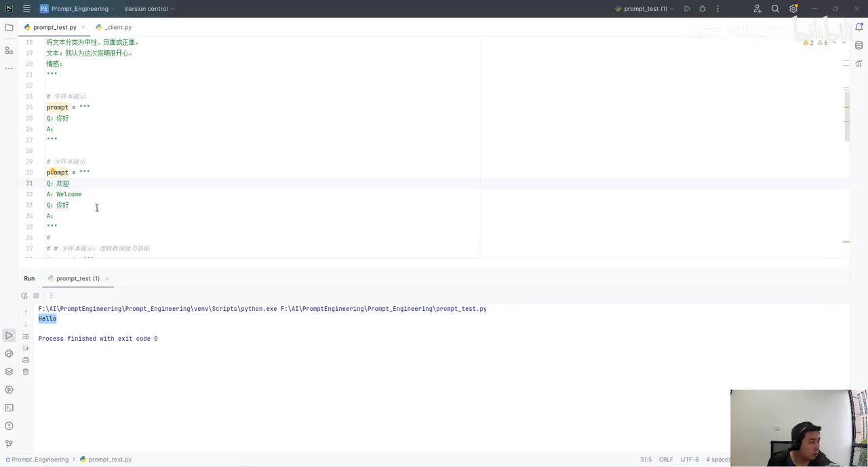The width and height of the screenshot is (868, 467).
Task: Open the main hamburger menu
Action: click(x=26, y=9)
